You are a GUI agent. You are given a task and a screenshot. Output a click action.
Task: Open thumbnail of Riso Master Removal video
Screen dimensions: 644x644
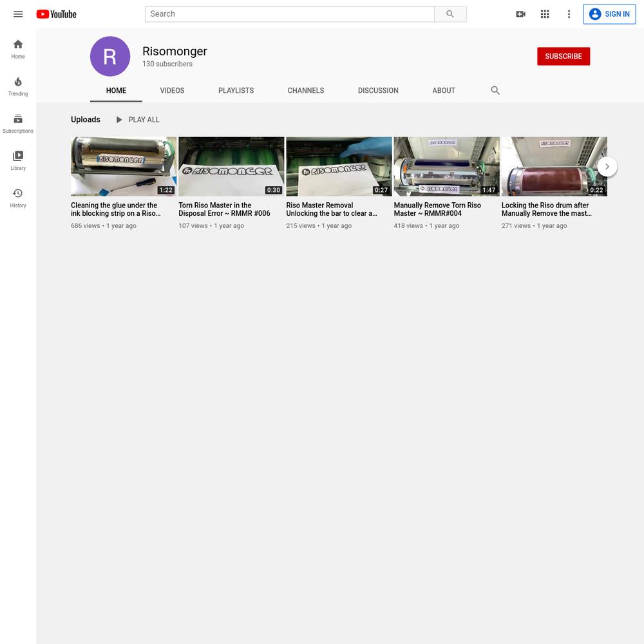click(339, 166)
